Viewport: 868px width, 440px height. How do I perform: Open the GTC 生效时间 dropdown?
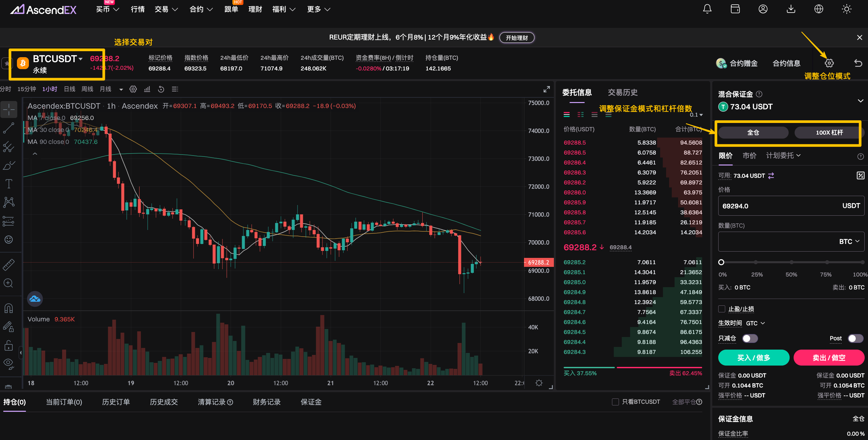pos(755,323)
